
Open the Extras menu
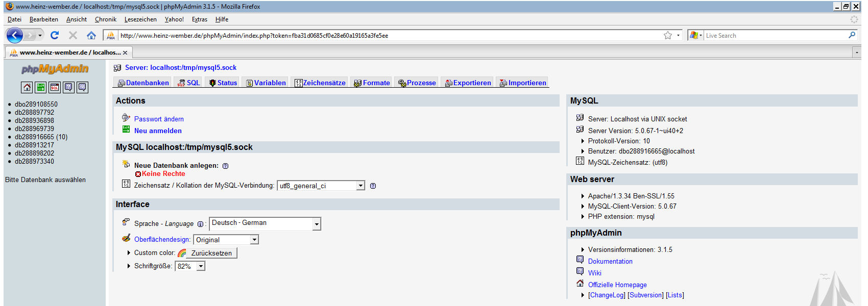200,19
